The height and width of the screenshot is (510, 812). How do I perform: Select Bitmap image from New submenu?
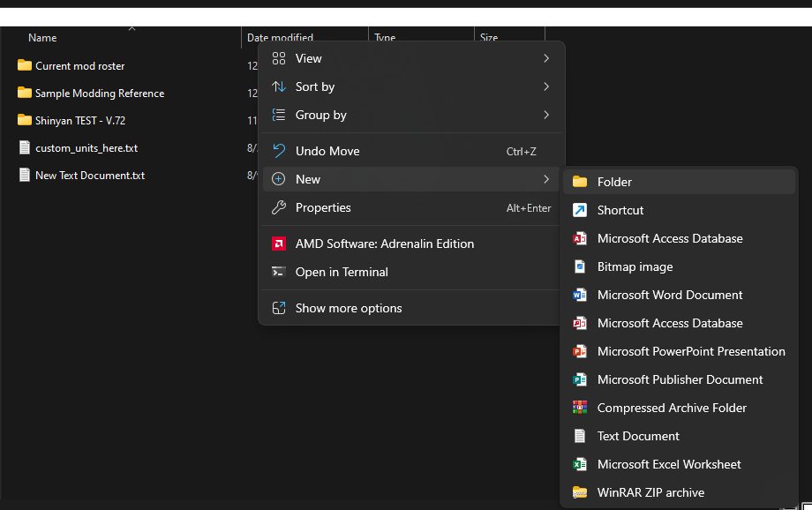coord(634,266)
